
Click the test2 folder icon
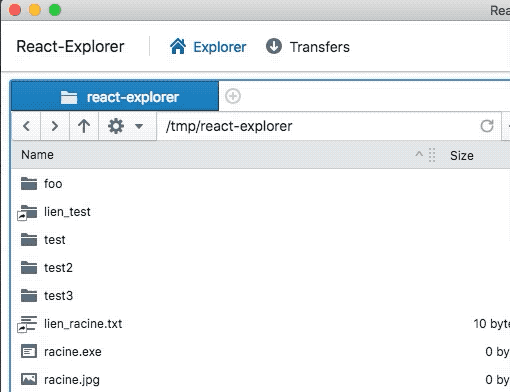pyautogui.click(x=29, y=267)
